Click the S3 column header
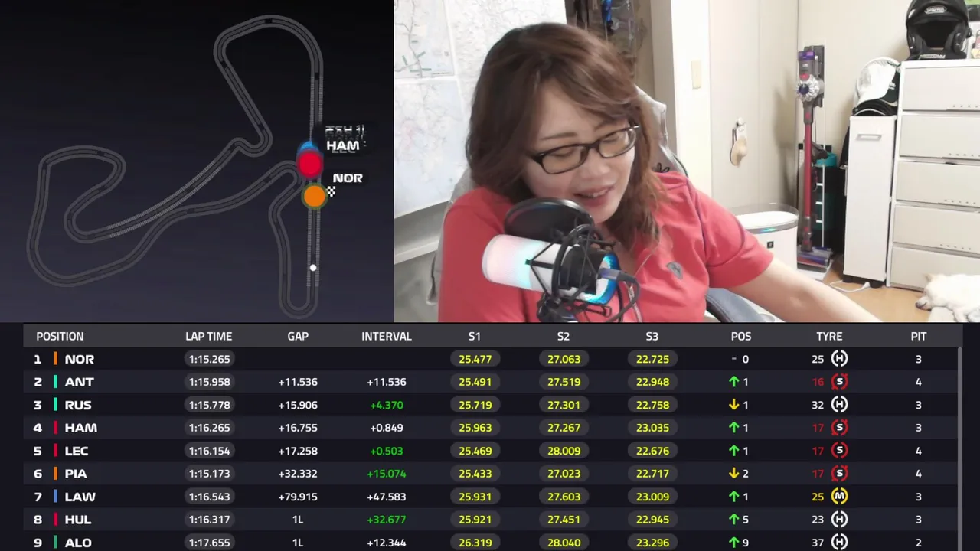The width and height of the screenshot is (980, 551). (652, 336)
